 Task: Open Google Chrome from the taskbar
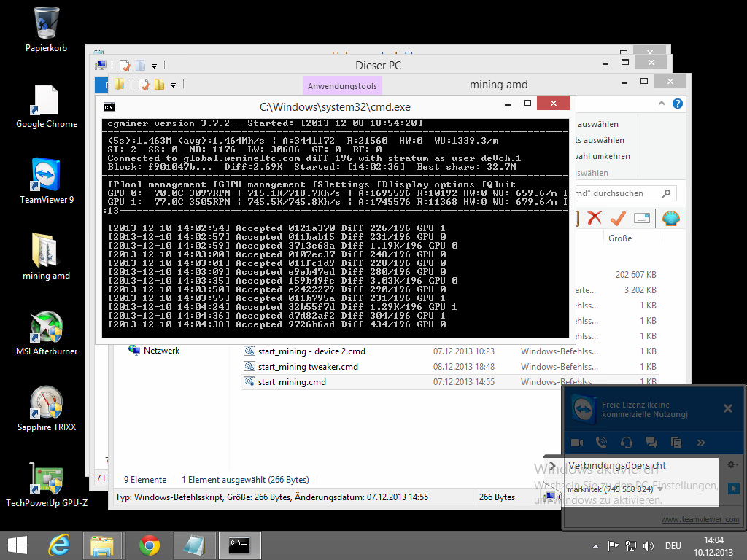pos(150,545)
